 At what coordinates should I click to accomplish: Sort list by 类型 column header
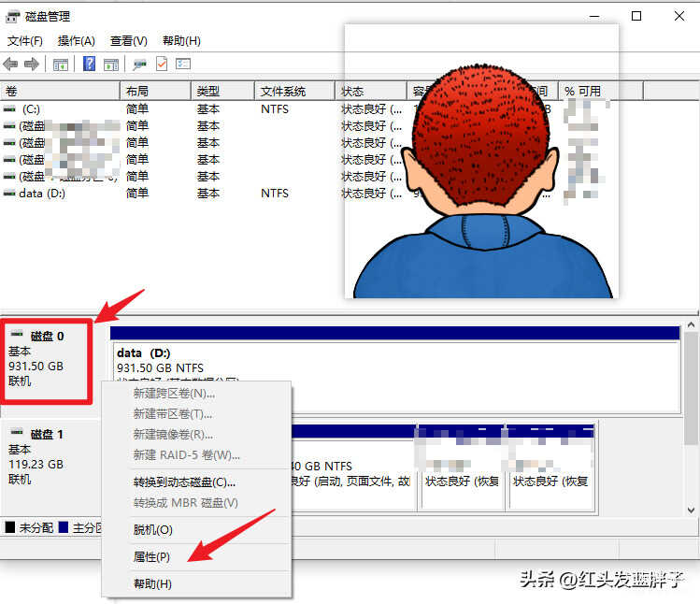(x=207, y=92)
